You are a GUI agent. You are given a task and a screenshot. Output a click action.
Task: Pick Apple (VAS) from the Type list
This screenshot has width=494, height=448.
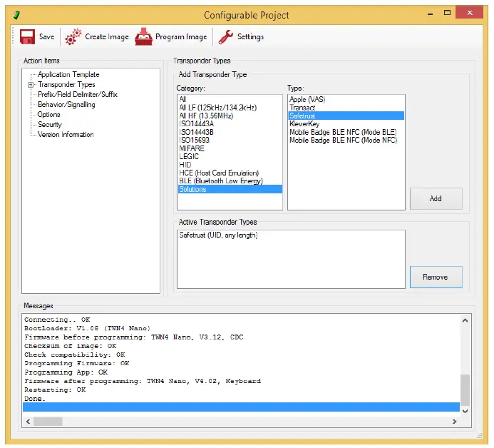[307, 99]
